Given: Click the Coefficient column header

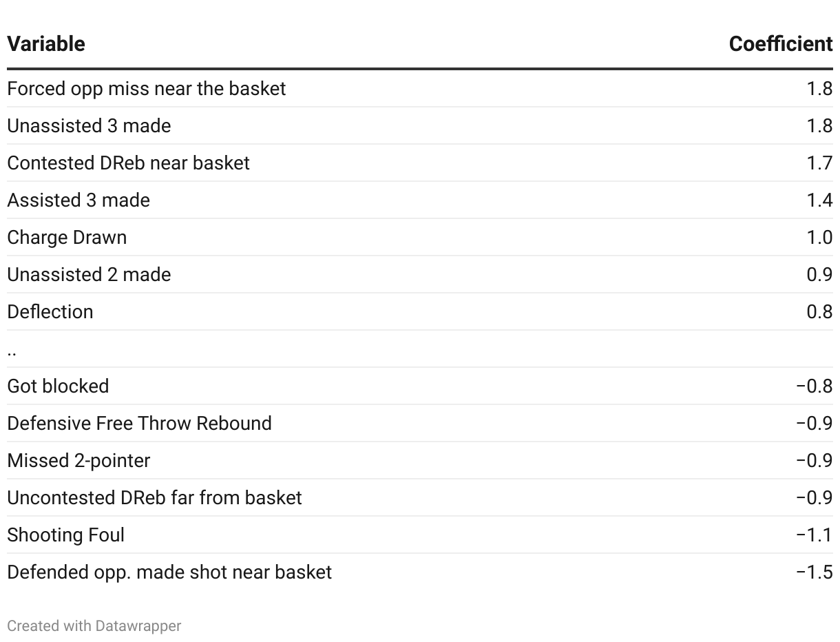Looking at the screenshot, I should pos(781,44).
